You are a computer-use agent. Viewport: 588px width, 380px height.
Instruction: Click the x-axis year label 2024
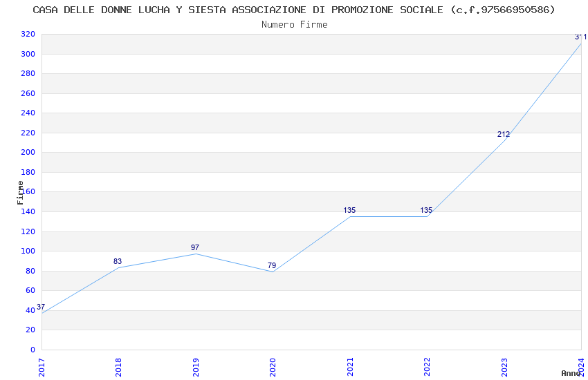click(581, 368)
